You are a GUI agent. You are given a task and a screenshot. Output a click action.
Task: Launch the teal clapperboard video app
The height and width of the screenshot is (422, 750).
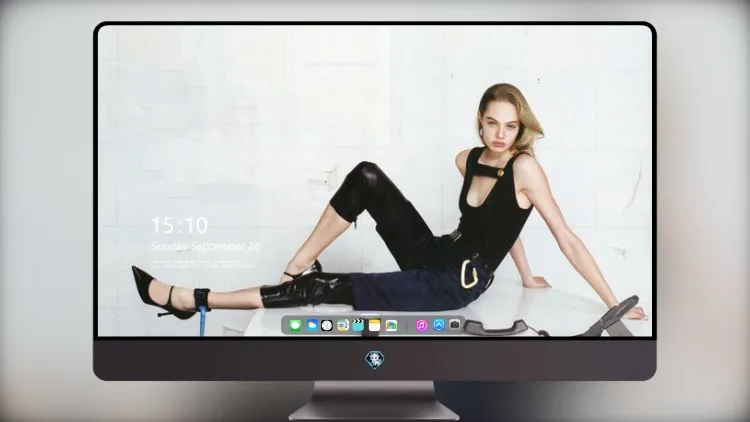tap(358, 325)
